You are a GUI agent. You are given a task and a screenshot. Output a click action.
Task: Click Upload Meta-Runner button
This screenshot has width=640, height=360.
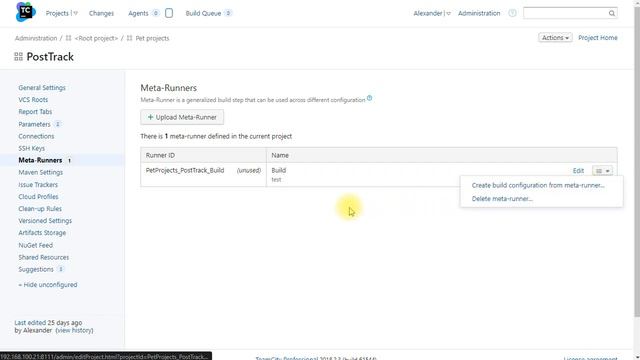[x=182, y=117]
